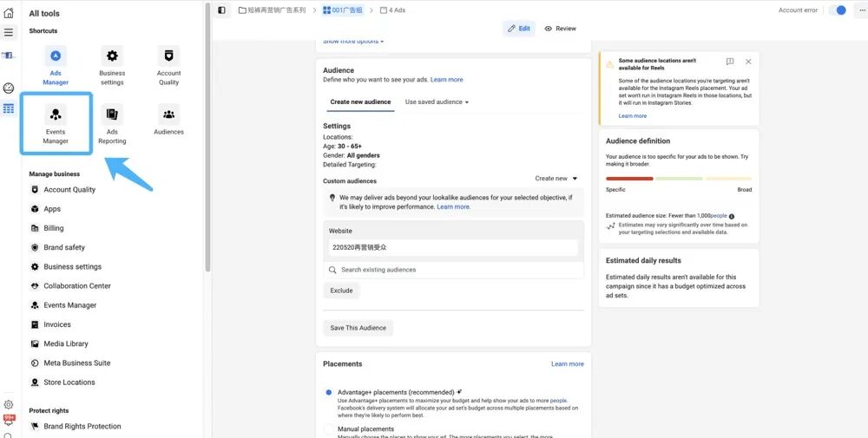Click the people link in Advantage+ description
The image size is (868, 438).
pyautogui.click(x=558, y=401)
